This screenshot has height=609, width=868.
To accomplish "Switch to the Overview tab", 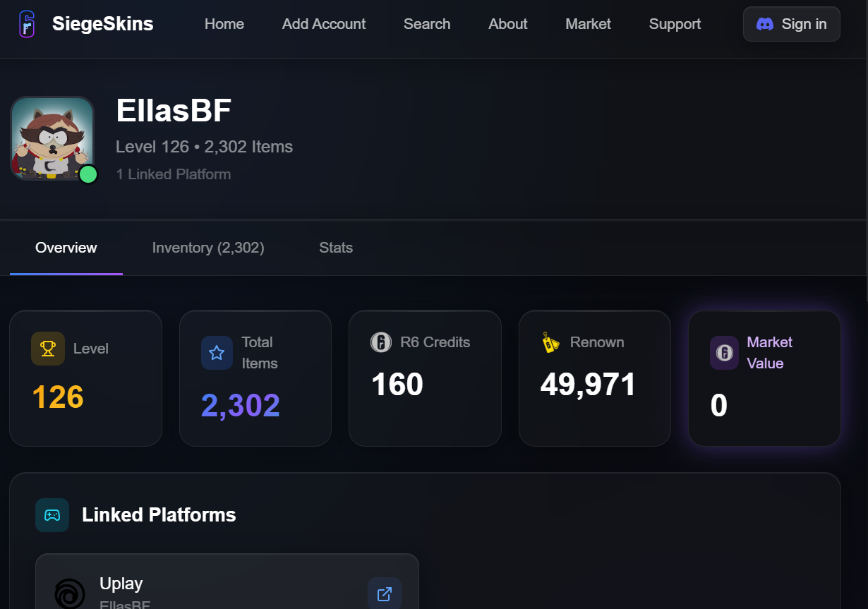I will (66, 248).
